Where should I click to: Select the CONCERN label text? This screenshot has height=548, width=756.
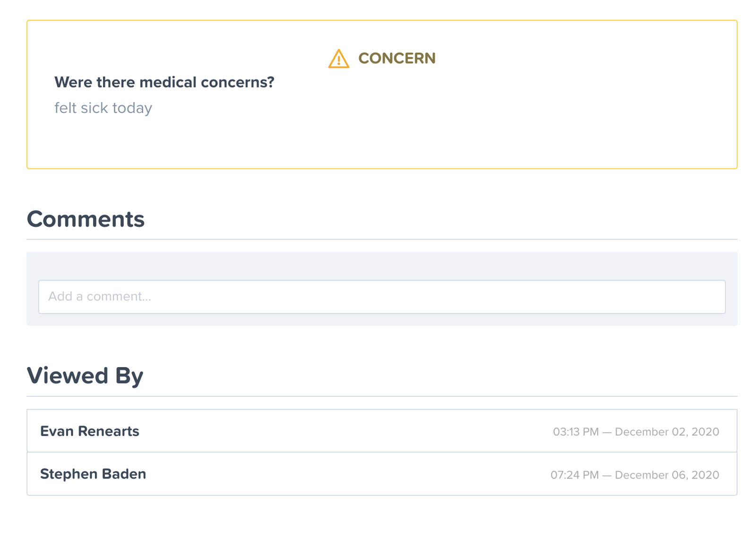397,59
